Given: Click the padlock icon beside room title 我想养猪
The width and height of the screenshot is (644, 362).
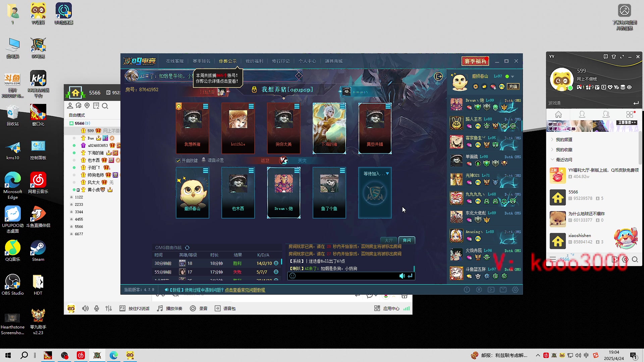Looking at the screenshot, I should pos(254,89).
